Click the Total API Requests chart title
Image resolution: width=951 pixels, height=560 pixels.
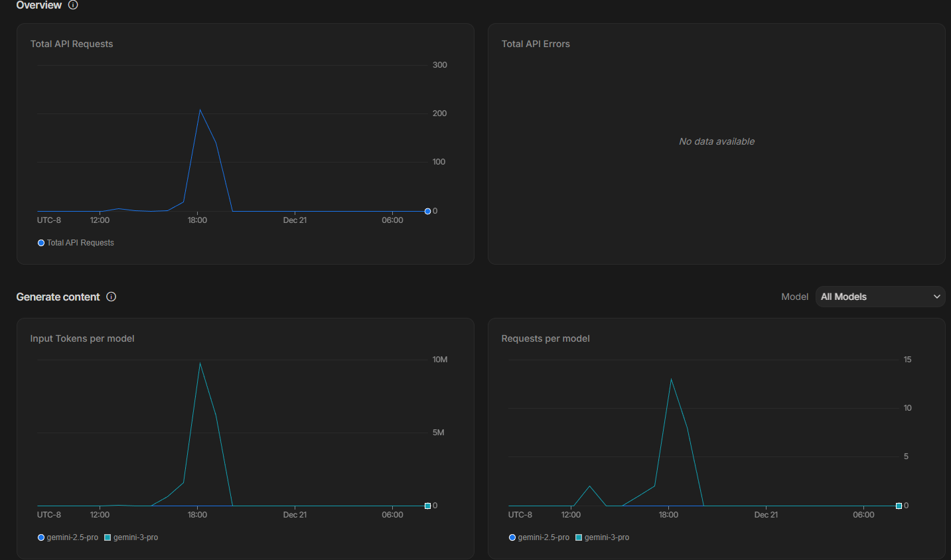tap(72, 44)
